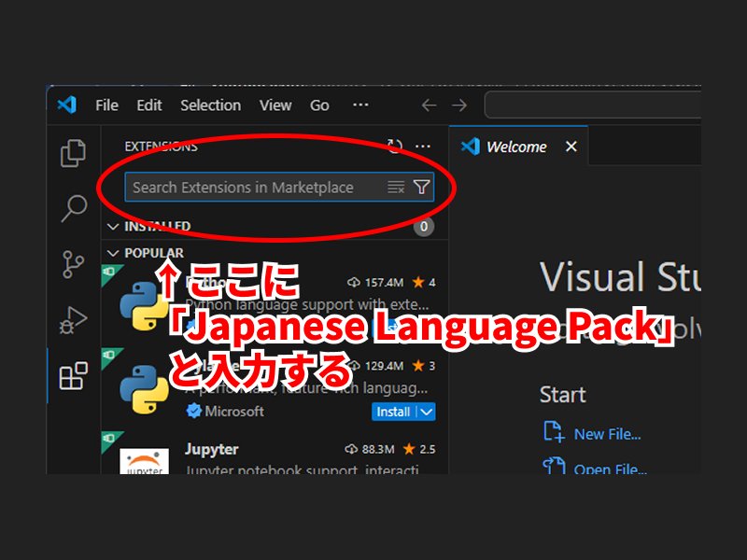The image size is (747, 560).
Task: Clear extensions search results icon
Action: click(x=396, y=188)
